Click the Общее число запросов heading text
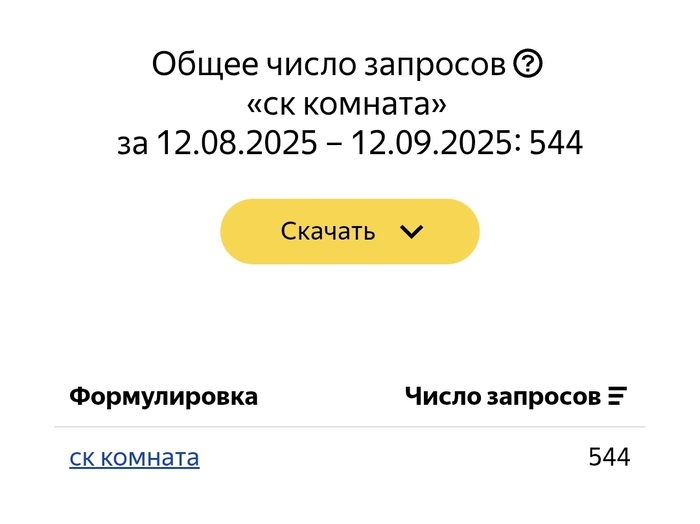Image resolution: width=700 pixels, height=524 pixels. pos(329,66)
